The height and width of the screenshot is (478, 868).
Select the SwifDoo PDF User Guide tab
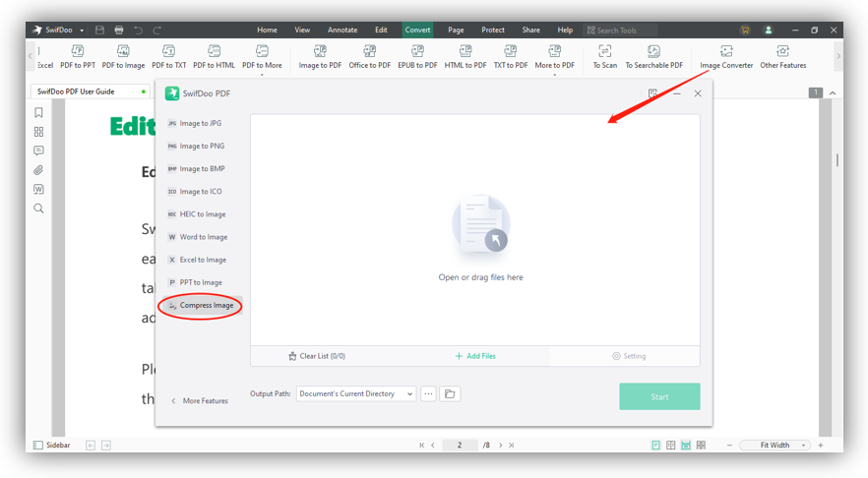tap(90, 91)
